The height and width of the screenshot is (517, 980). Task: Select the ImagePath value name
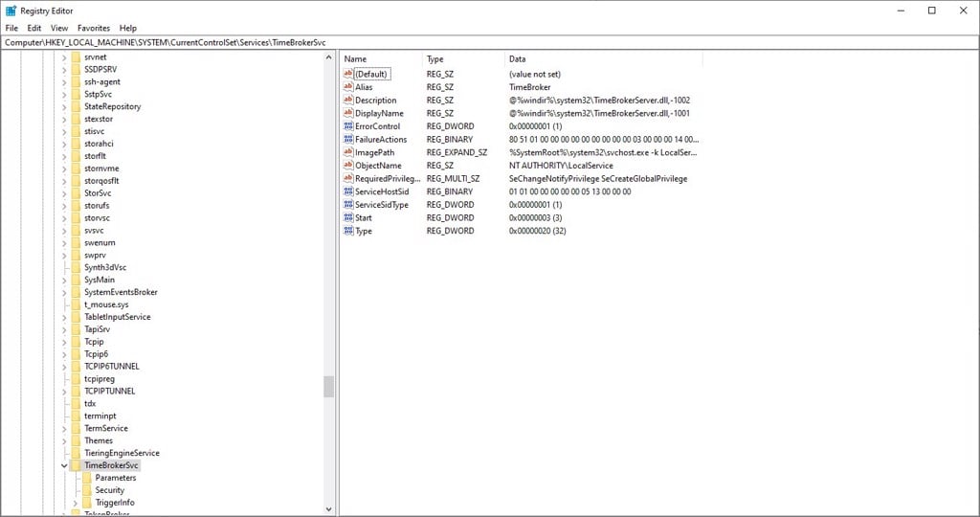click(x=375, y=152)
